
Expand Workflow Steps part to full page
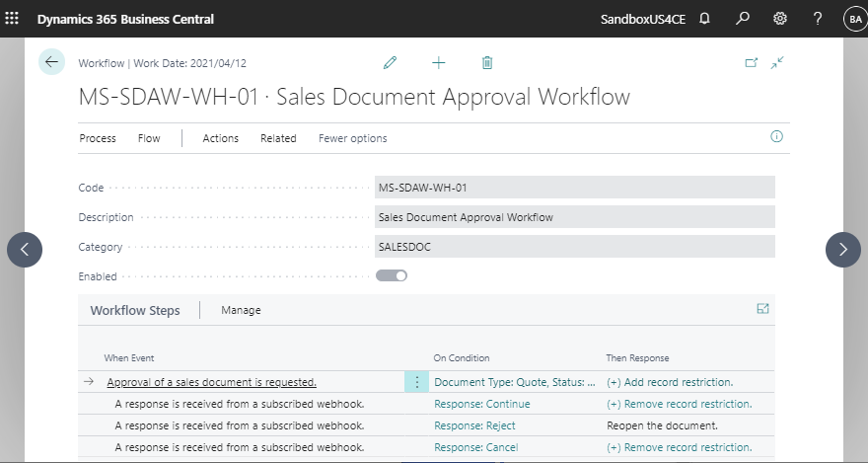762,309
